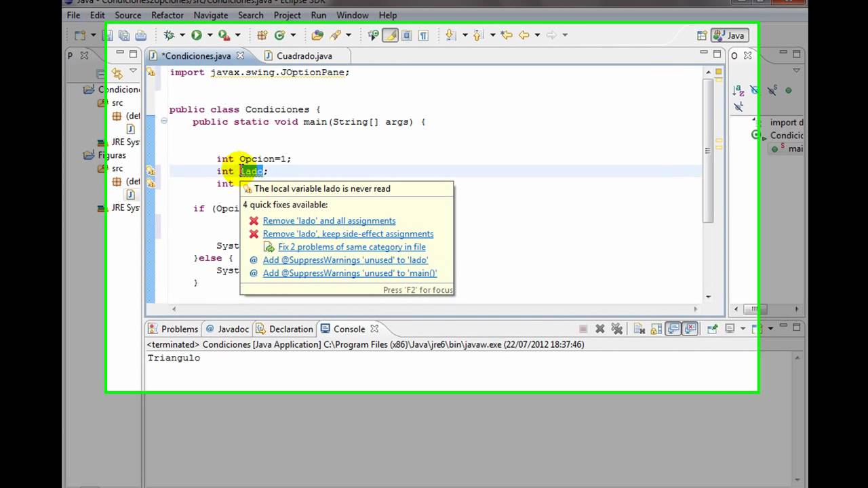The image size is (868, 488).
Task: Click Remove All Terminated Launches icon
Action: point(617,329)
